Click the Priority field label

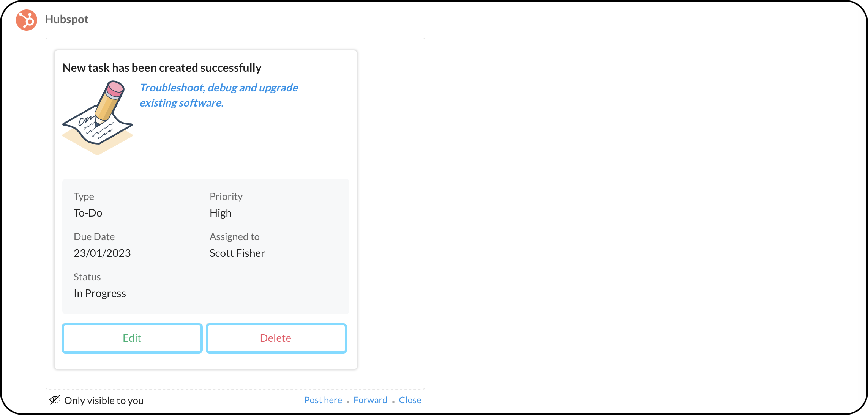(226, 196)
